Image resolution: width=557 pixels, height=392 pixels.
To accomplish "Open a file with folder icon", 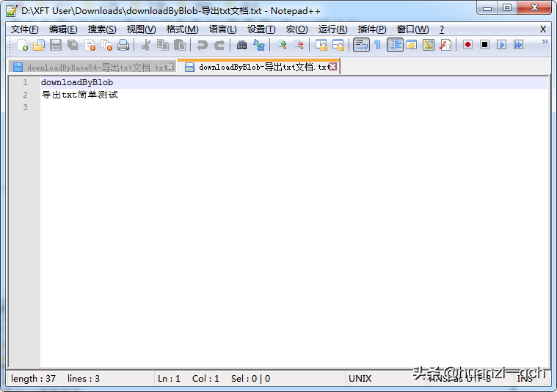I will pos(39,45).
